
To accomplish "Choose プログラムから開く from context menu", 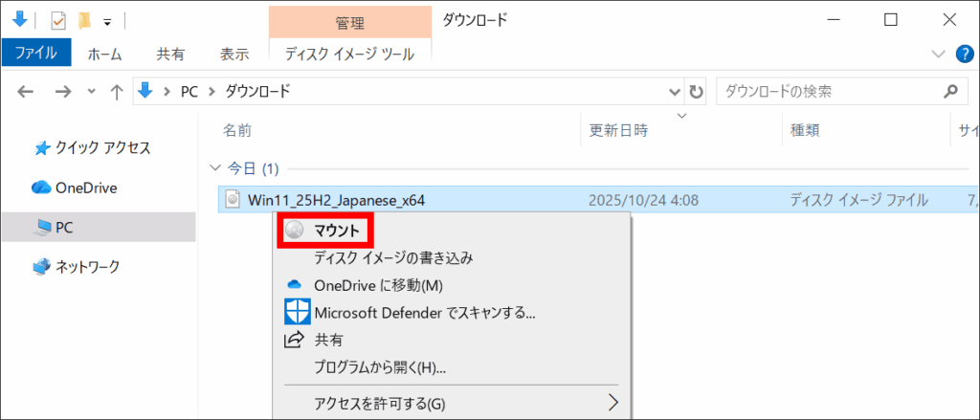I will pyautogui.click(x=380, y=367).
